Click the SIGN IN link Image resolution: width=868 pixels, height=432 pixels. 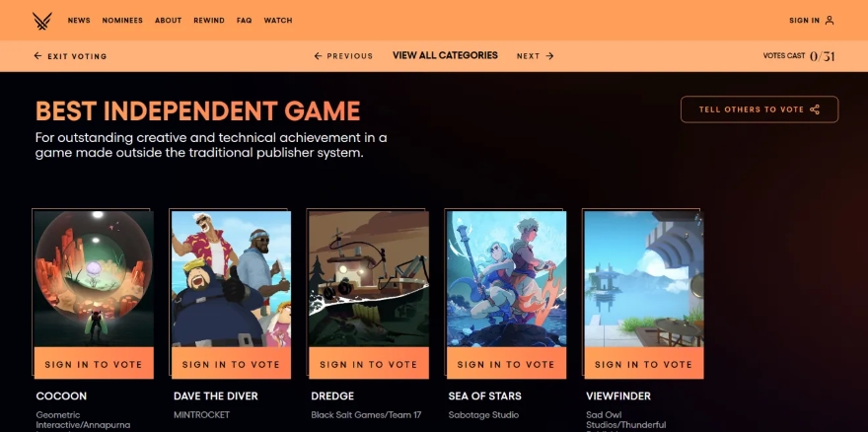tap(804, 21)
